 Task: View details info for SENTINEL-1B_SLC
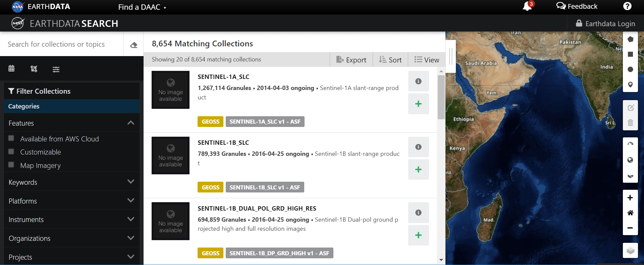[x=418, y=147]
